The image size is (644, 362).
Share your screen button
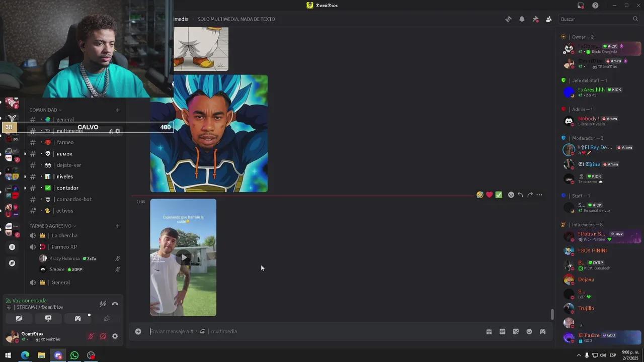click(x=48, y=318)
